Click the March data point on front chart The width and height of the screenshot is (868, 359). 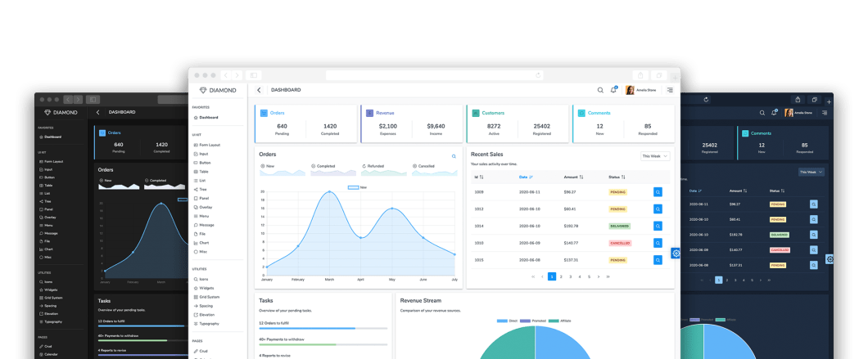tap(329, 192)
